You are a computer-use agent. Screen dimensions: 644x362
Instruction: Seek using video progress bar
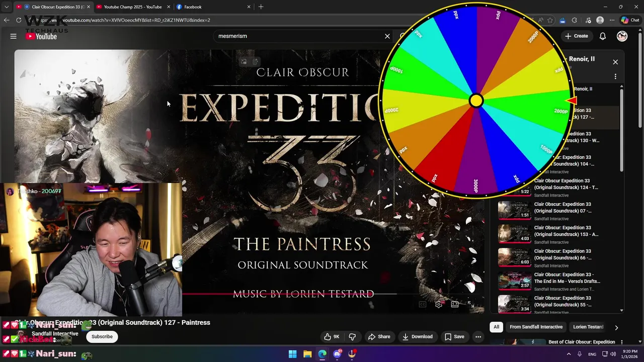pos(289,294)
